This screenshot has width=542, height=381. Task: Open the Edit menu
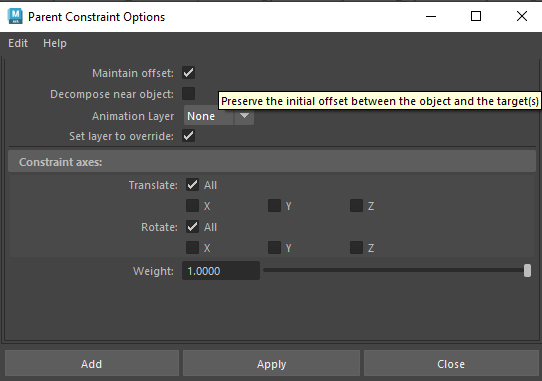click(x=18, y=43)
